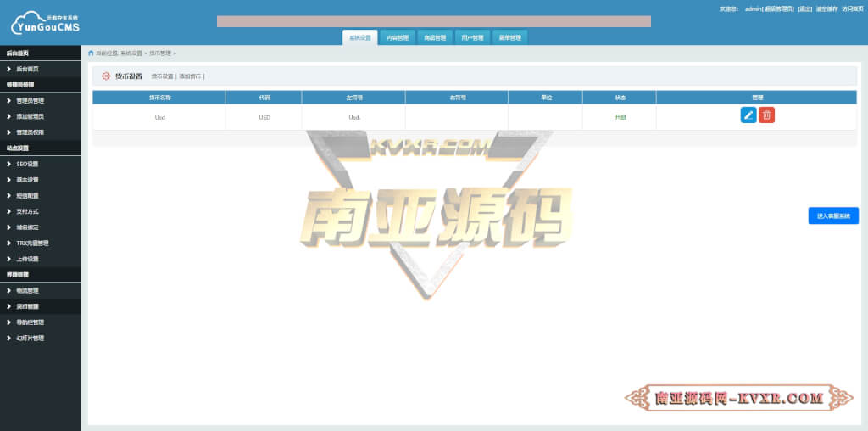Click the 左符号 column header
Screen dimensions: 868x431
click(353, 98)
